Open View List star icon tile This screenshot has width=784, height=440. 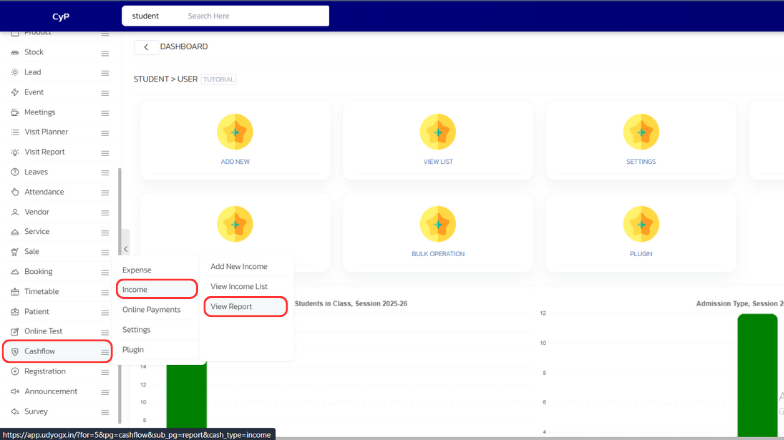tap(438, 132)
